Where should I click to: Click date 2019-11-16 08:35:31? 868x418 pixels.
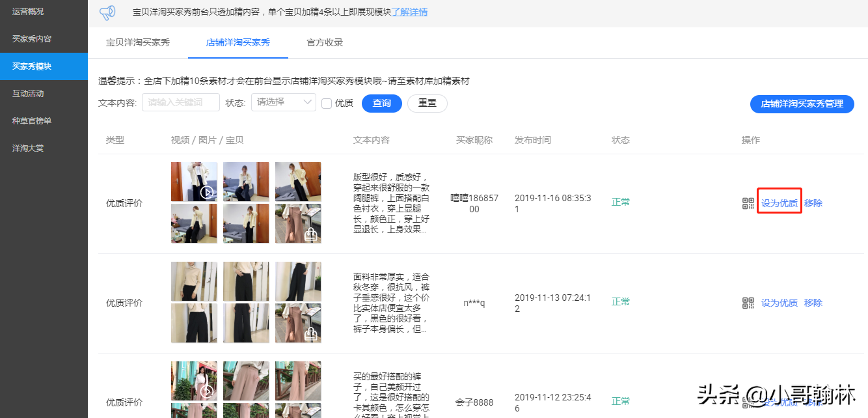click(x=553, y=204)
